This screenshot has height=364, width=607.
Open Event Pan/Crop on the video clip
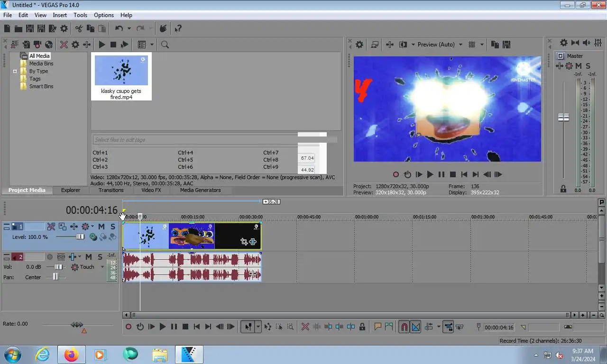click(244, 242)
